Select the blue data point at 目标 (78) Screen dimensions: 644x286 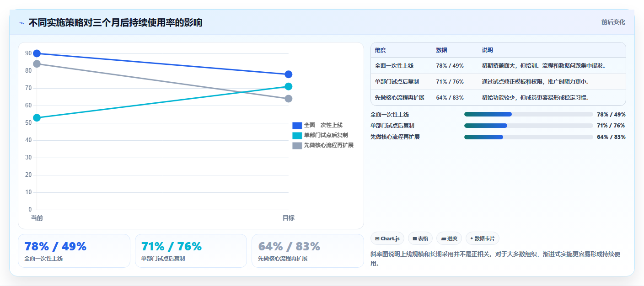pyautogui.click(x=289, y=74)
